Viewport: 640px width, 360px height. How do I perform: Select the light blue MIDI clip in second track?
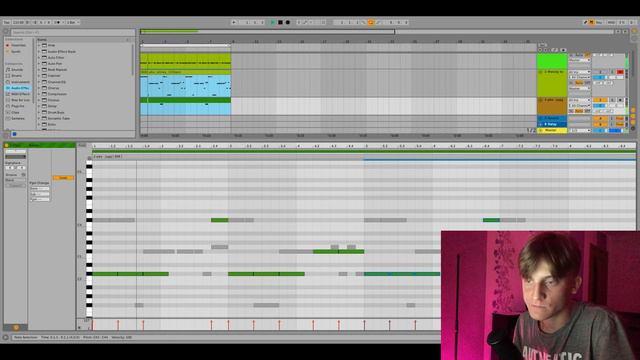click(x=185, y=86)
